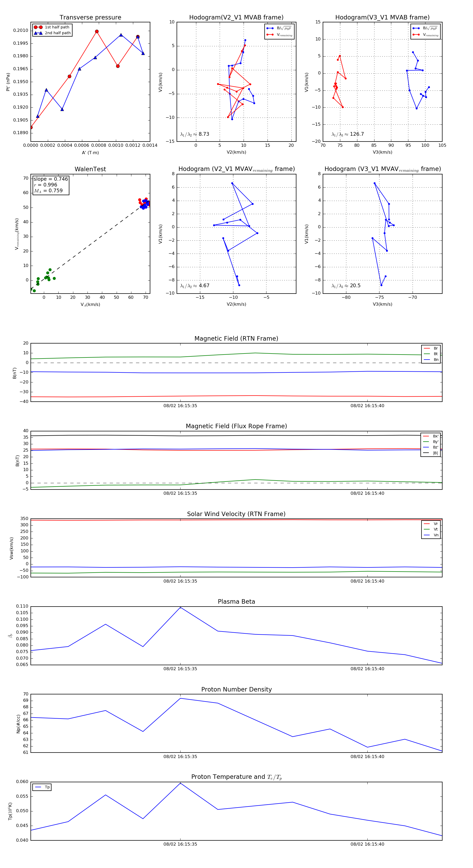Click the Pt' (nPa) y-axis label
The height and width of the screenshot is (868, 473).
(8, 82)
